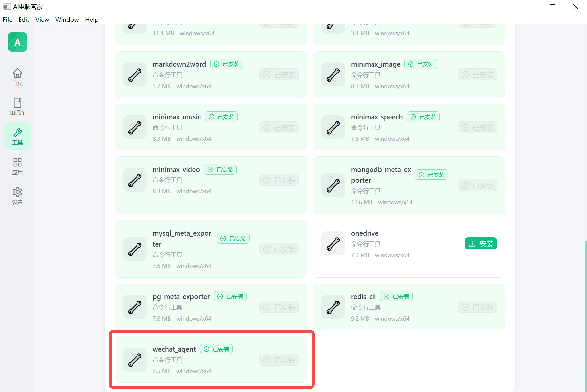Install the onedrive tool

pyautogui.click(x=481, y=244)
